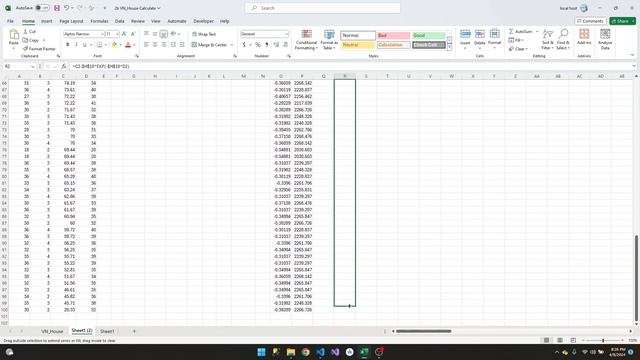The width and height of the screenshot is (640, 360).
Task: Apply the red Font Color swatch
Action: pyautogui.click(x=128, y=44)
